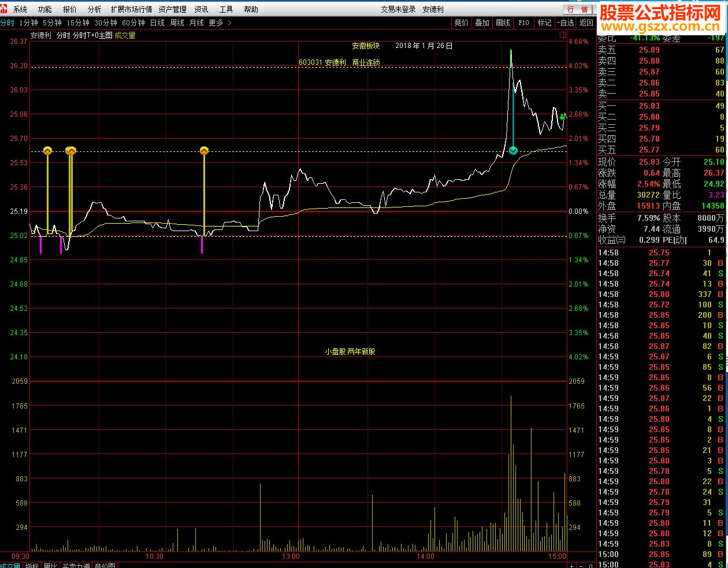Image resolution: width=728 pixels, height=568 pixels.
Task: Click the magenta signal bar after 10:30
Action: point(202,245)
